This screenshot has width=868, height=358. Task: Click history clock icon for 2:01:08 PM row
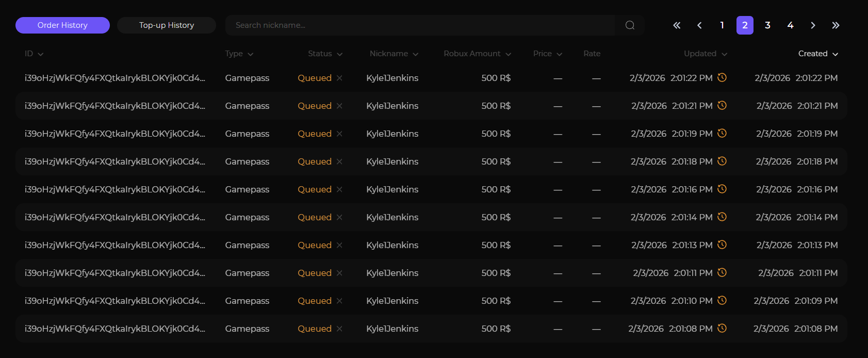(722, 328)
